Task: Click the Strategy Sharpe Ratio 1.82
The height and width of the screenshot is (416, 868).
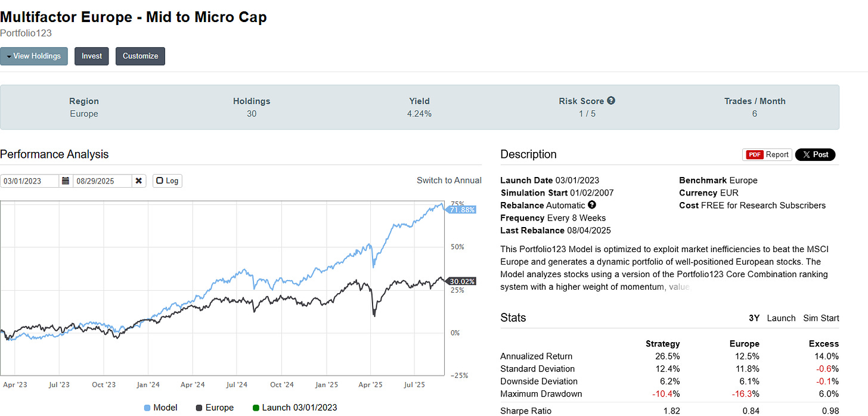Action: click(x=671, y=411)
